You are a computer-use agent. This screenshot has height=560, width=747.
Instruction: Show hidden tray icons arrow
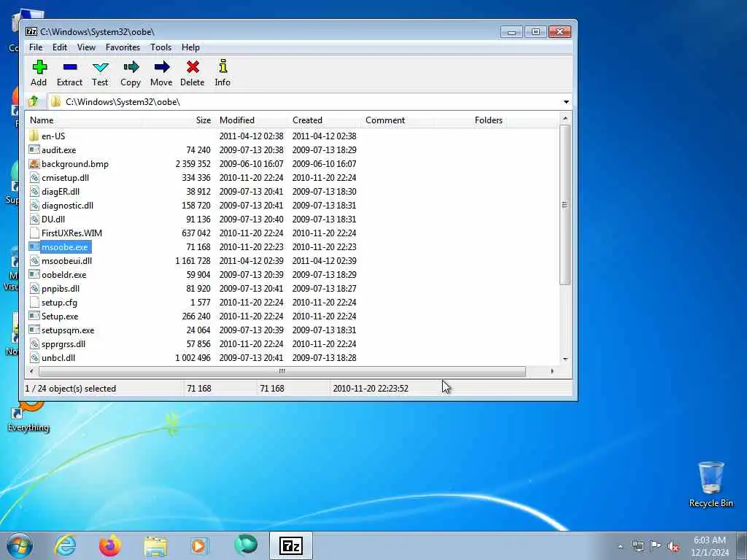tap(620, 546)
